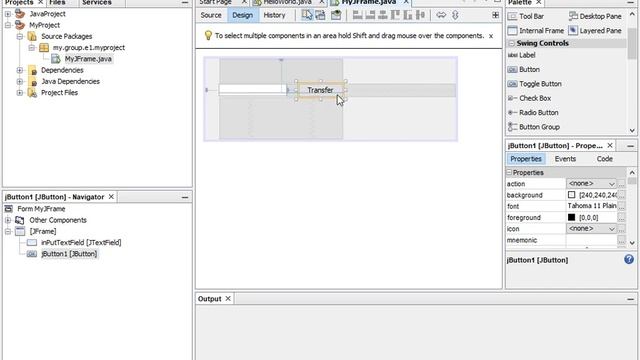
Task: Switch to Events tab in properties
Action: (565, 159)
